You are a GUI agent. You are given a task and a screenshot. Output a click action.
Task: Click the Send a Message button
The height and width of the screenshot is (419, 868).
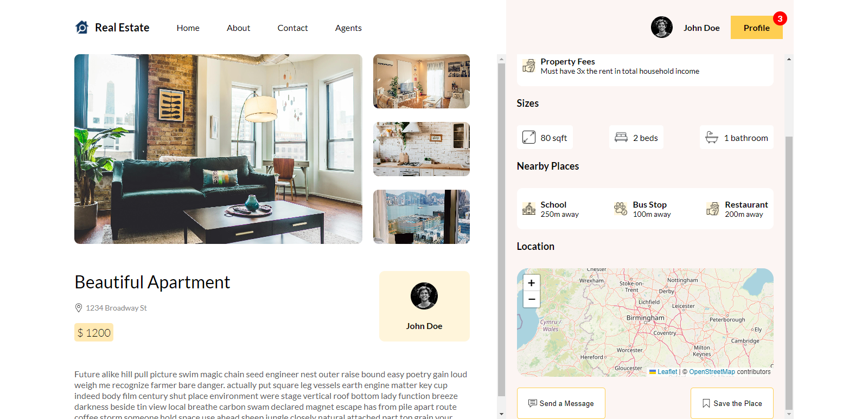(561, 403)
